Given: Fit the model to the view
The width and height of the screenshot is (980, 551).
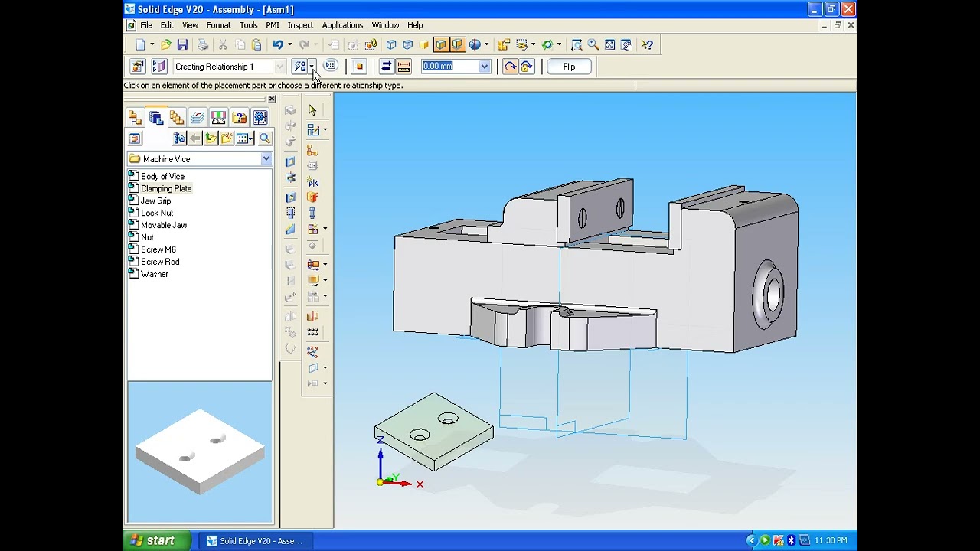Looking at the screenshot, I should click(x=610, y=45).
